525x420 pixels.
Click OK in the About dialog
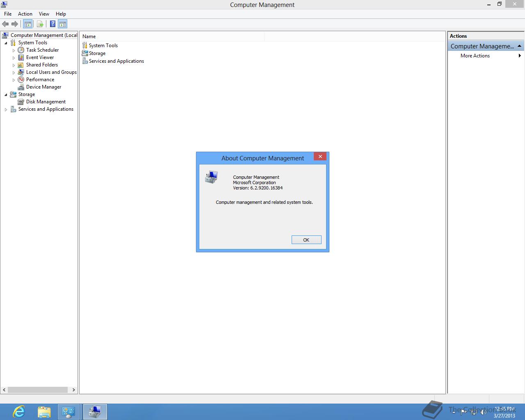click(306, 240)
